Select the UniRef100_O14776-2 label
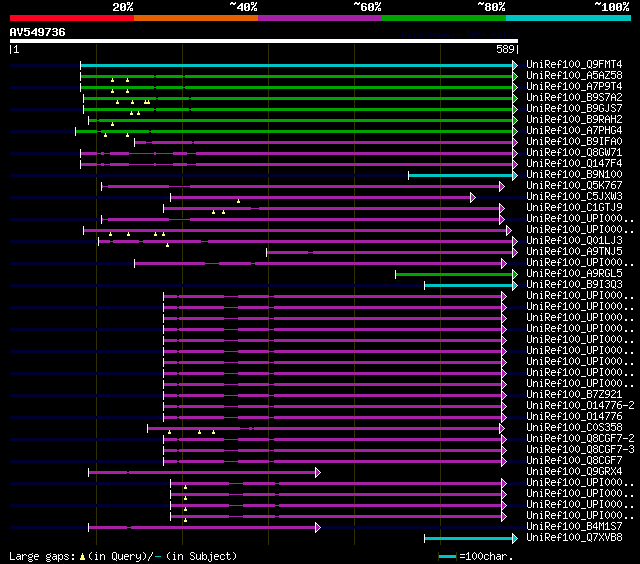640x564 pixels. click(580, 406)
